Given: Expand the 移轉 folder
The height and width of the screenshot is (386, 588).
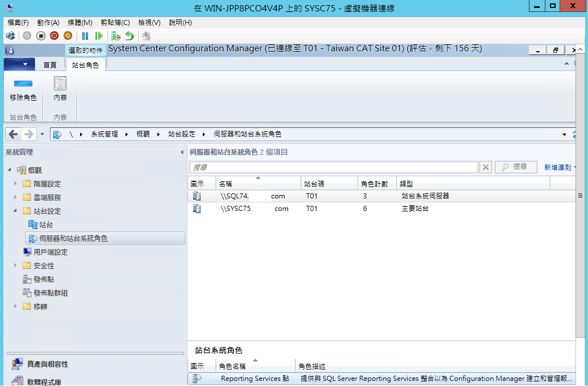Looking at the screenshot, I should pos(15,306).
